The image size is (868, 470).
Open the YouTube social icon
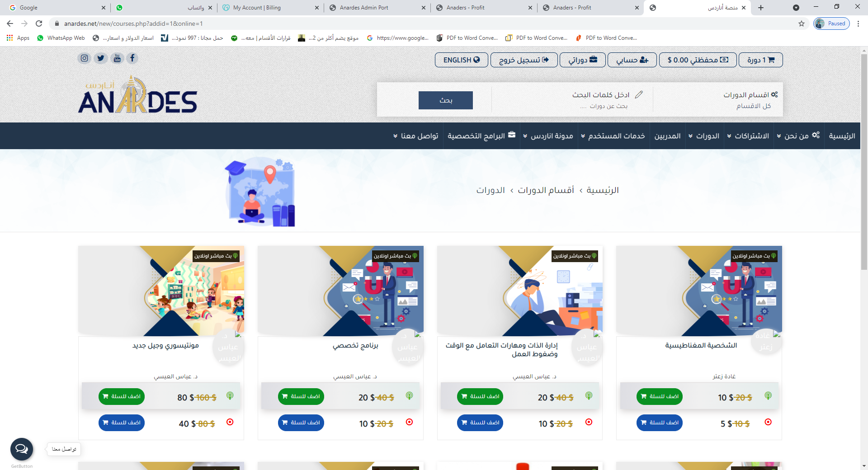(117, 58)
